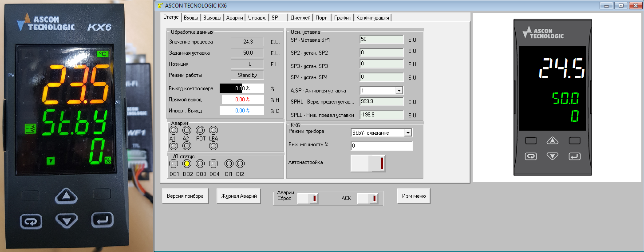
Task: Open the Конфигурация tab
Action: 373,18
